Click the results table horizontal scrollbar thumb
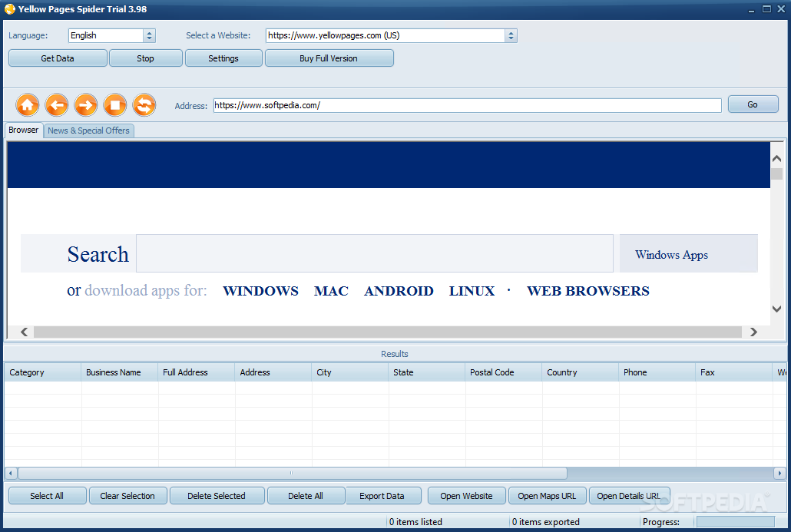The height and width of the screenshot is (532, 791). pos(292,473)
